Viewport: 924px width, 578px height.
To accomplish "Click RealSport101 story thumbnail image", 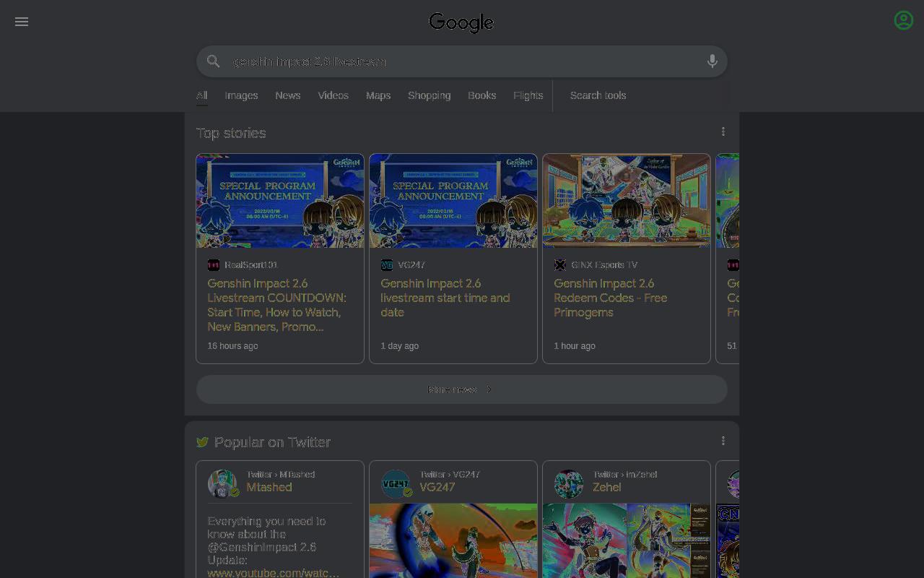I will pyautogui.click(x=280, y=201).
